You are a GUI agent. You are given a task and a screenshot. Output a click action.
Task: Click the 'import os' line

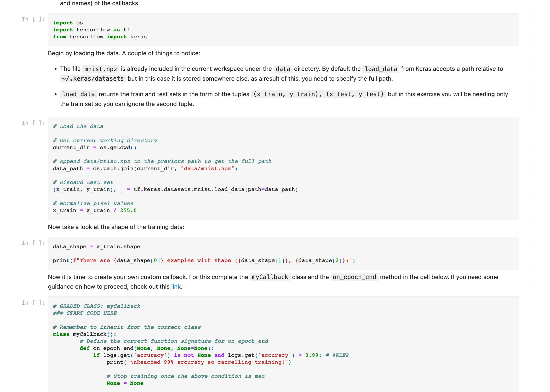point(68,23)
